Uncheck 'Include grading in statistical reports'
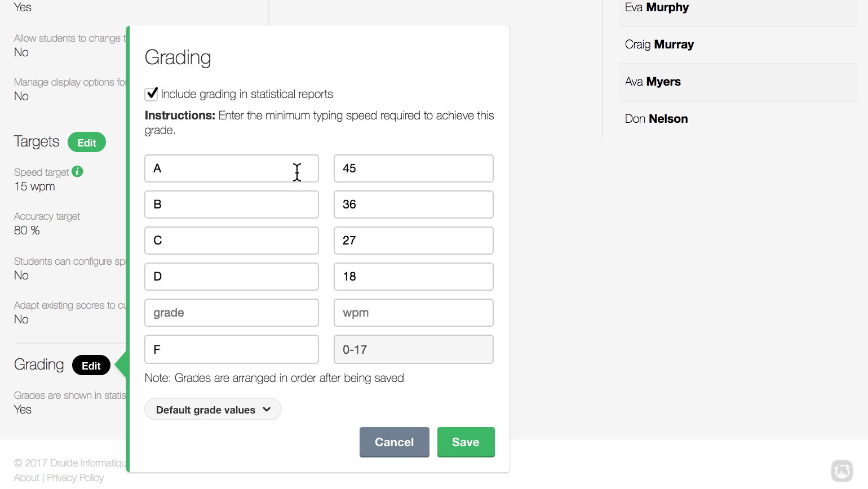Image resolution: width=868 pixels, height=489 pixels. [x=150, y=94]
